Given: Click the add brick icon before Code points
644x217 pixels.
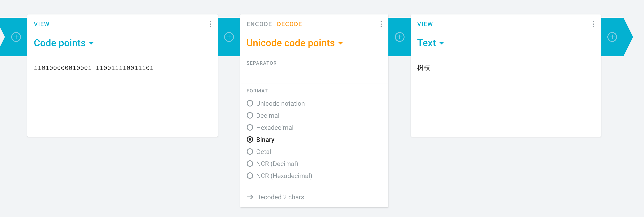Looking at the screenshot, I should [x=16, y=37].
